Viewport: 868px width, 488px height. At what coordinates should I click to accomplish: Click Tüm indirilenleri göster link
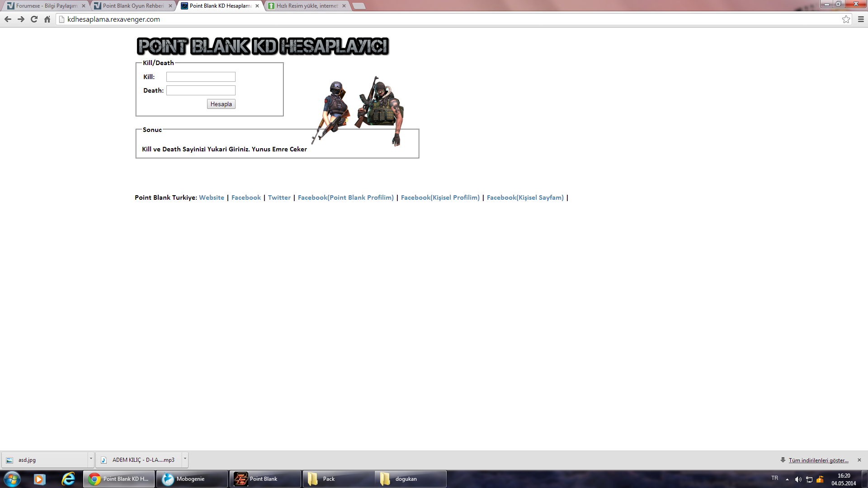tap(818, 460)
